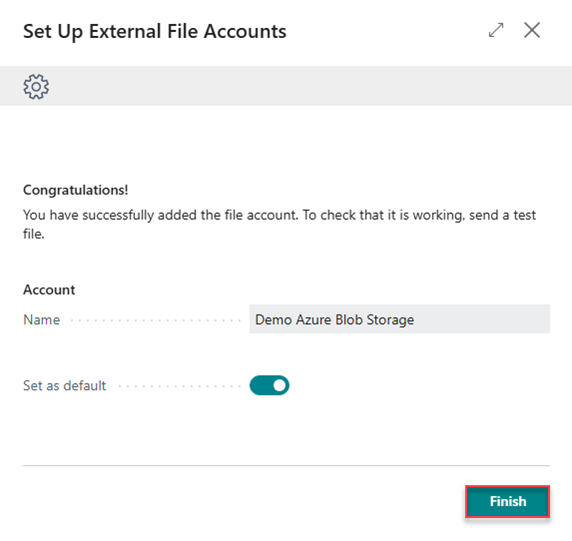
Task: Click the empty gray area right of Demo Azure Blob Storage
Action: [x=482, y=319]
